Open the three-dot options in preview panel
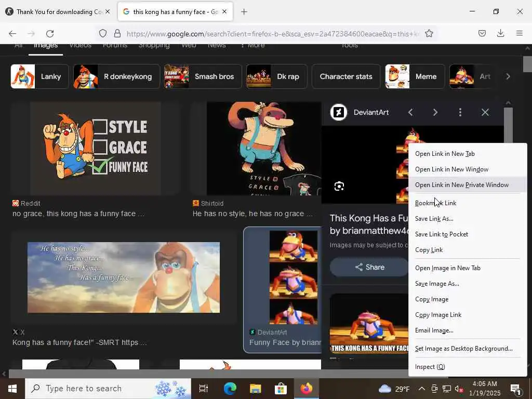 [460, 112]
